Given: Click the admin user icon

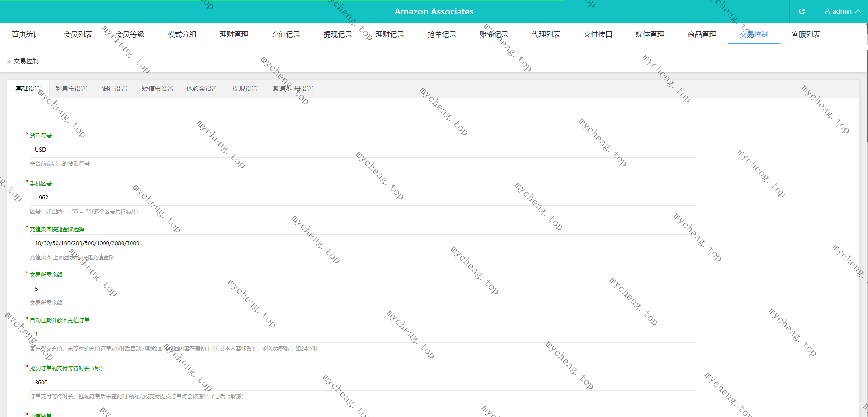Looking at the screenshot, I should pyautogui.click(x=827, y=11).
